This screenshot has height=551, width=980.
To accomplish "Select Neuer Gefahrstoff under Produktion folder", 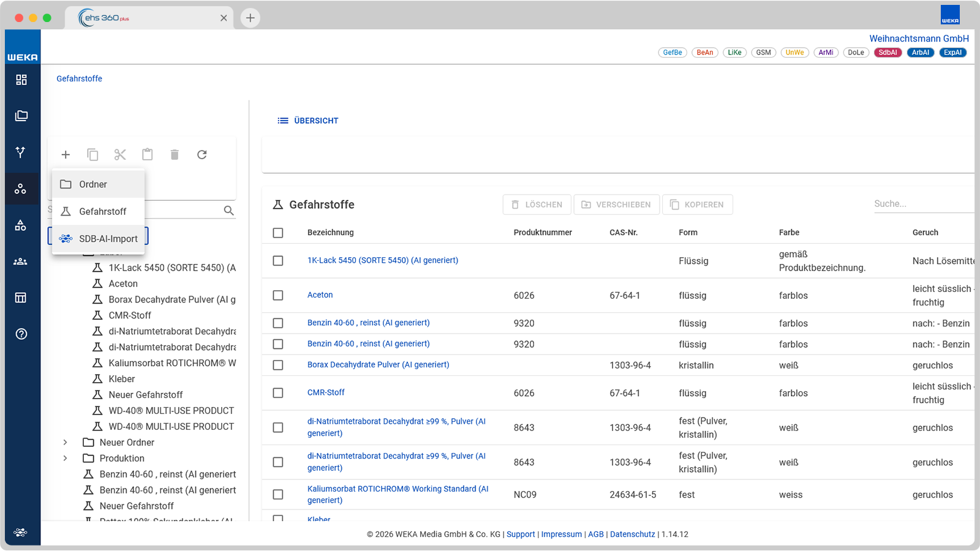I will pyautogui.click(x=137, y=506).
